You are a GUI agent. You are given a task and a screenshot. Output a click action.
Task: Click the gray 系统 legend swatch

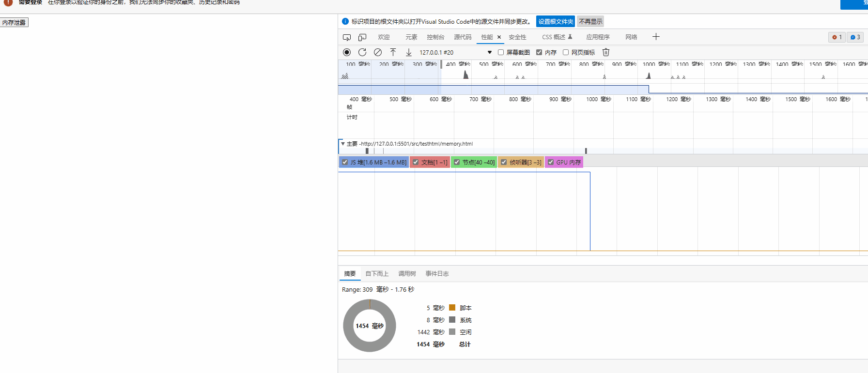[x=452, y=319]
